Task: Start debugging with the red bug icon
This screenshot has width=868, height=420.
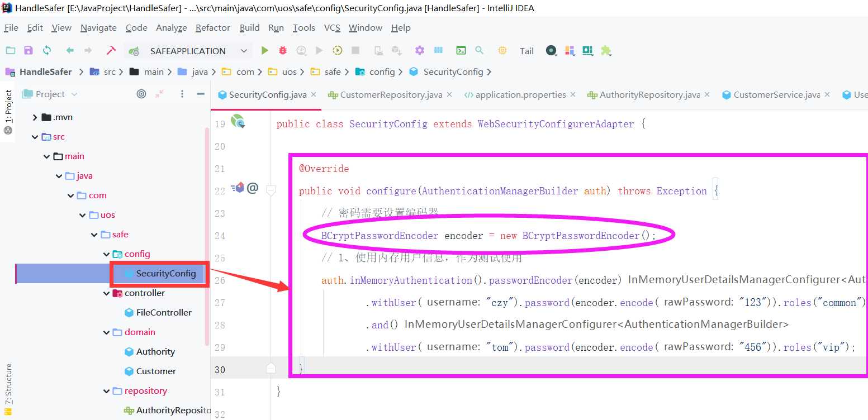Action: (283, 50)
